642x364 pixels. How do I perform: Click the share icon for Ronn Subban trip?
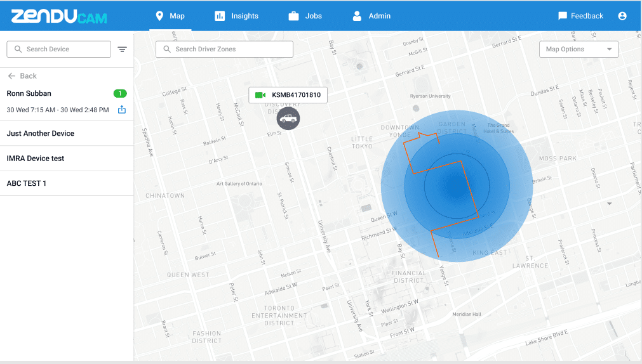coord(122,110)
